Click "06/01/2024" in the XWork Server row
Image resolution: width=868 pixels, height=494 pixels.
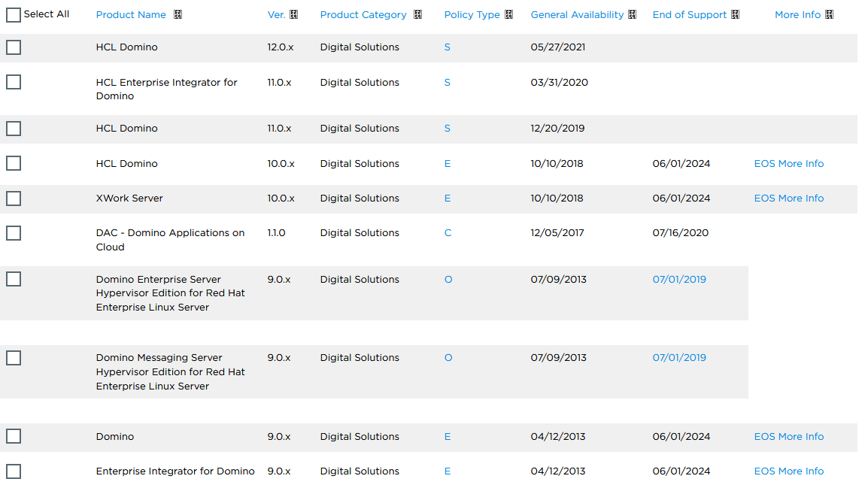tap(681, 199)
